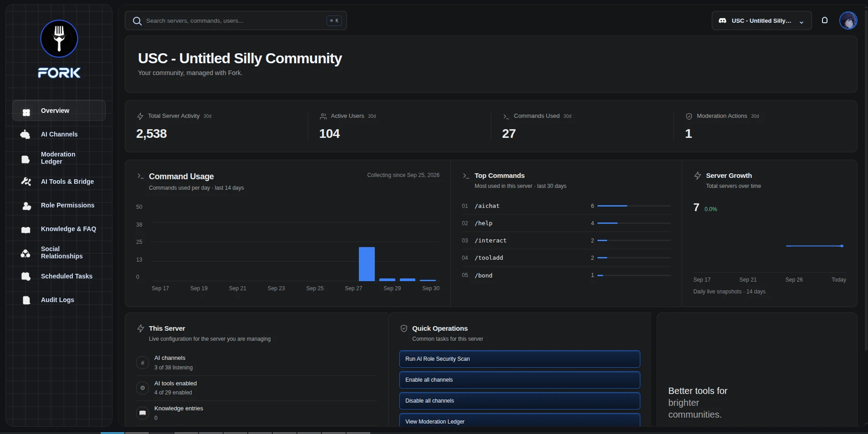868x434 pixels.
Task: Select the /bond command row
Action: coord(566,275)
